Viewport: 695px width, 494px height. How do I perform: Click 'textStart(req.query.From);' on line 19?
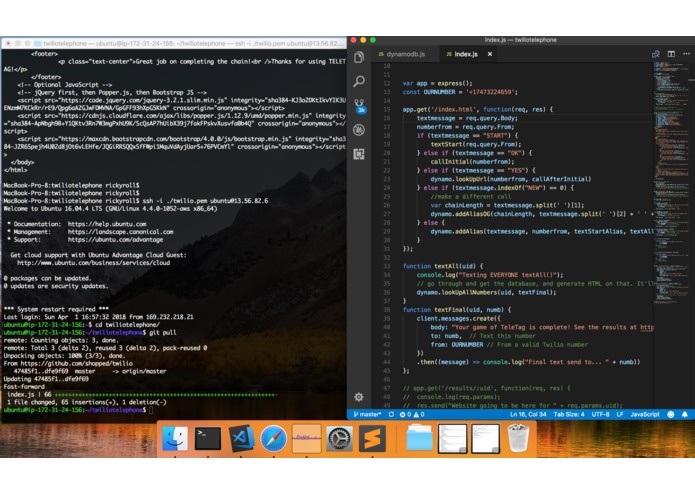point(476,144)
